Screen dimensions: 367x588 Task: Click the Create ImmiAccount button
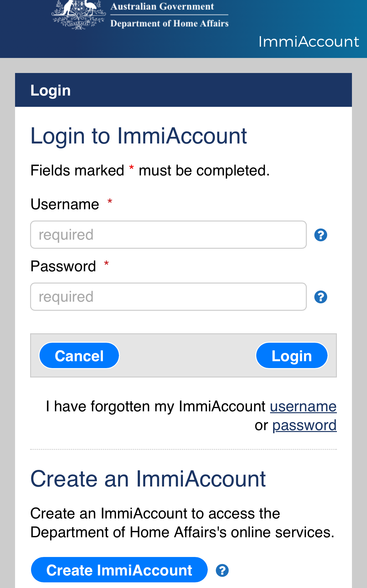(x=119, y=570)
